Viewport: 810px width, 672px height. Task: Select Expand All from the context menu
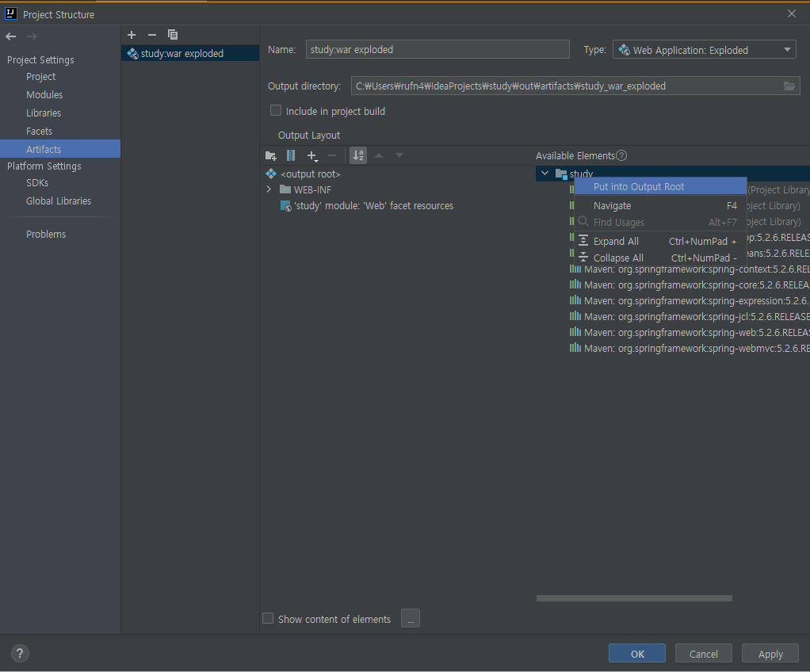615,241
